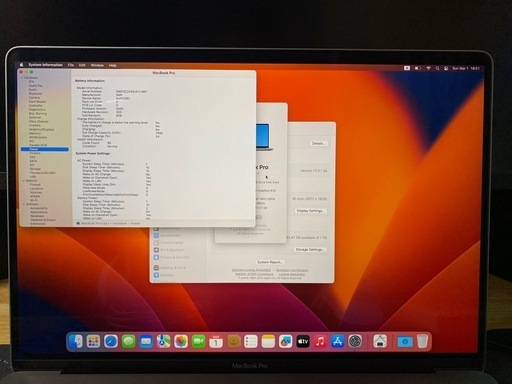This screenshot has width=512, height=384.
Task: Collapse the Network section in sidebar
Action: point(23,180)
